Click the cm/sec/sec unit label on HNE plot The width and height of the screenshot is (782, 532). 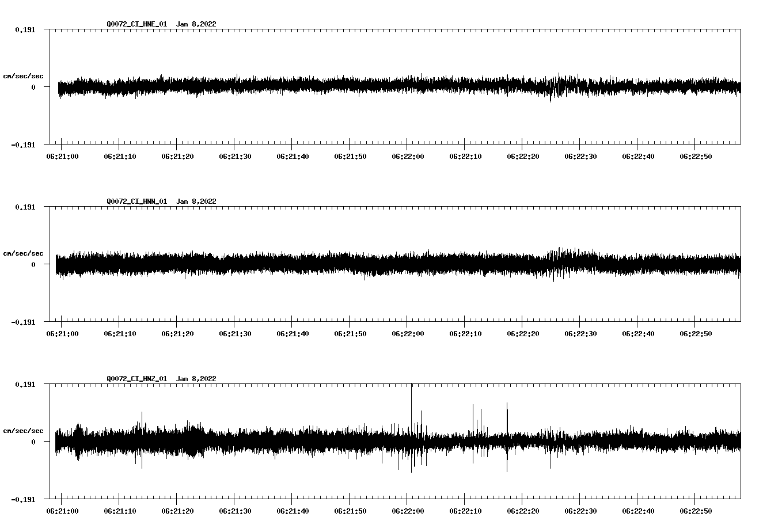[23, 76]
